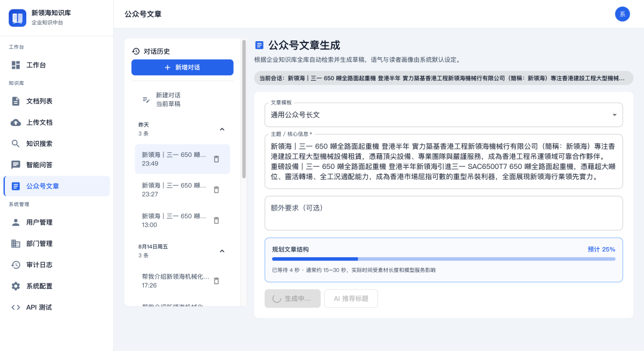Click the 公众号文章 article icon in sidebar

tap(16, 186)
